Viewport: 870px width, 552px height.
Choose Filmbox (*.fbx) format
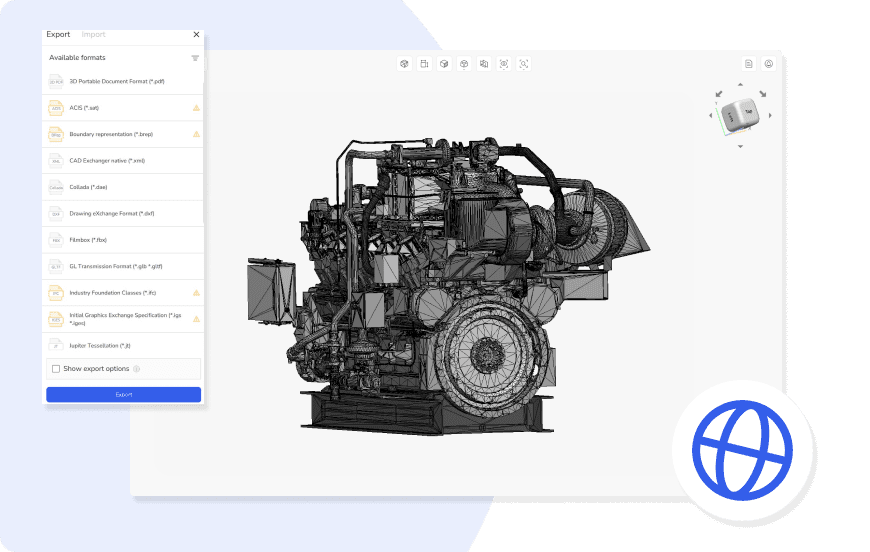click(123, 240)
